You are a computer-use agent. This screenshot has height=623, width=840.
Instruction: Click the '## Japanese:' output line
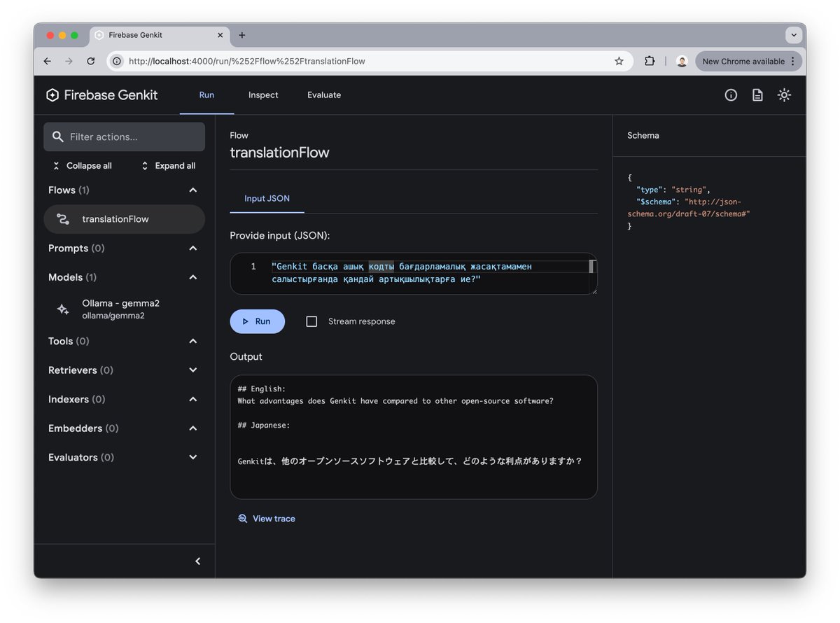click(x=264, y=425)
